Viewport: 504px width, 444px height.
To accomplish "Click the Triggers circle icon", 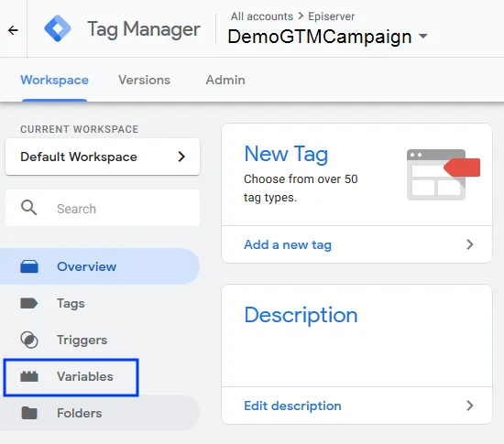I will pyautogui.click(x=29, y=340).
